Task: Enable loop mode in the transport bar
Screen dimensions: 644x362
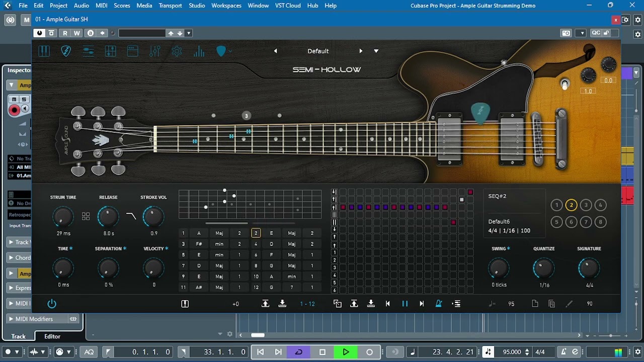Action: click(298, 352)
